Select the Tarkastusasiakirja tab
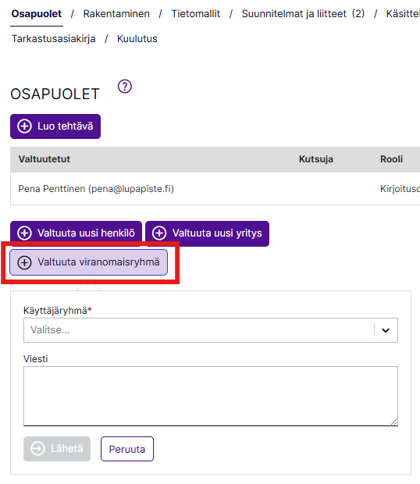Screen dimensions: 420x484 [x=54, y=39]
